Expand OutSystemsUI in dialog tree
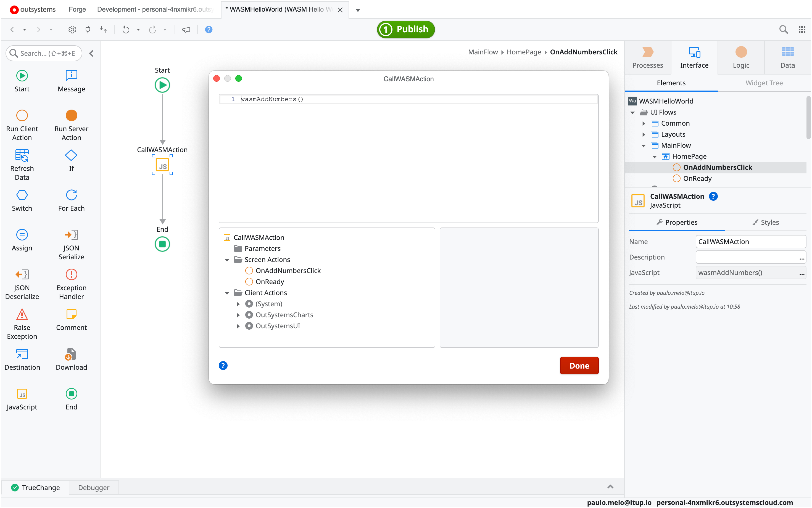 pyautogui.click(x=238, y=326)
